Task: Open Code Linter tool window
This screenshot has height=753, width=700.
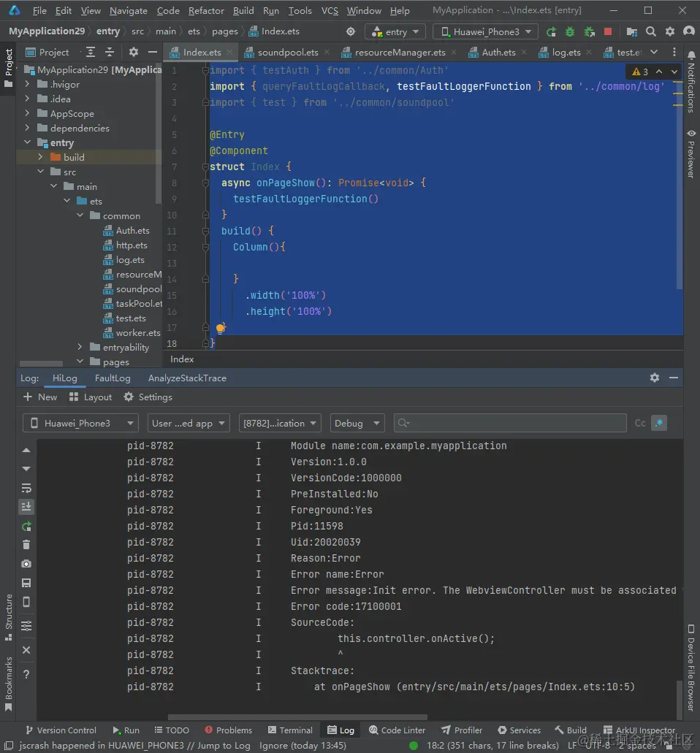Action: (397, 730)
